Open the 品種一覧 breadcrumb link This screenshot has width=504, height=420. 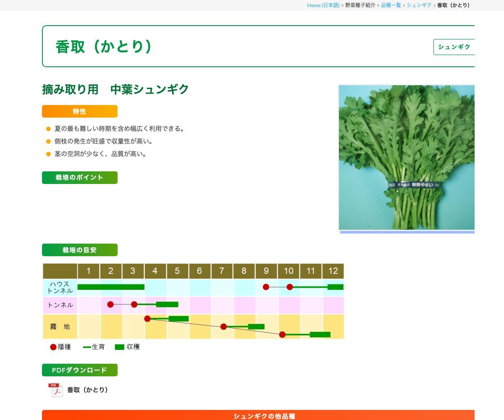(390, 5)
